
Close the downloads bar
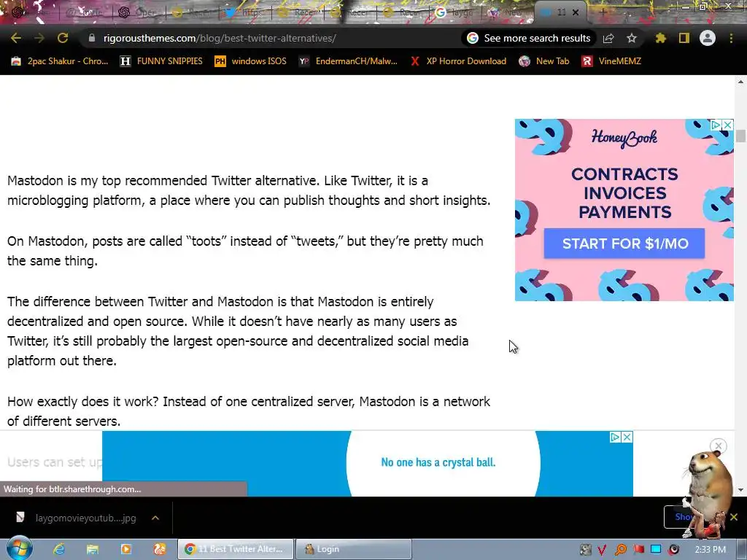click(x=734, y=517)
